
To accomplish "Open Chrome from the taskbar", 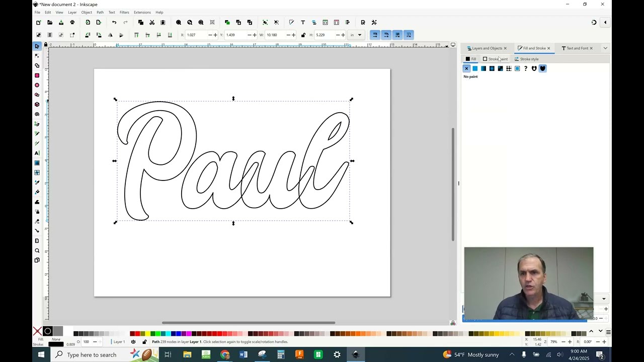I will (x=225, y=354).
